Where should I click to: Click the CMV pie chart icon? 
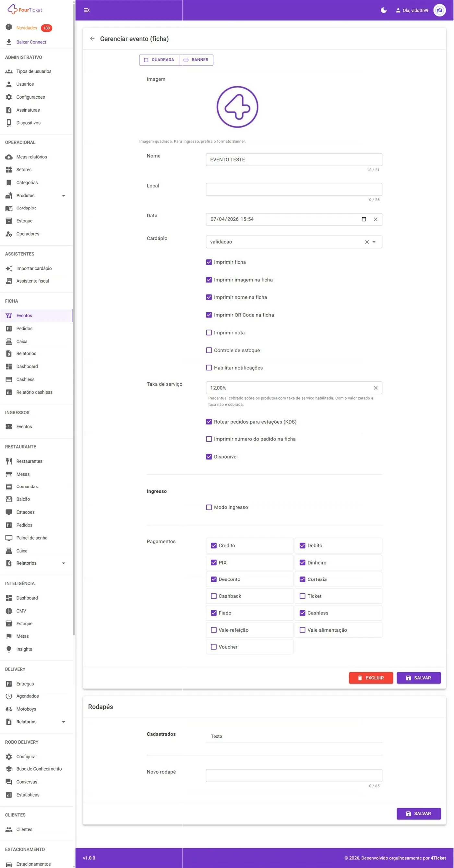pyautogui.click(x=9, y=611)
